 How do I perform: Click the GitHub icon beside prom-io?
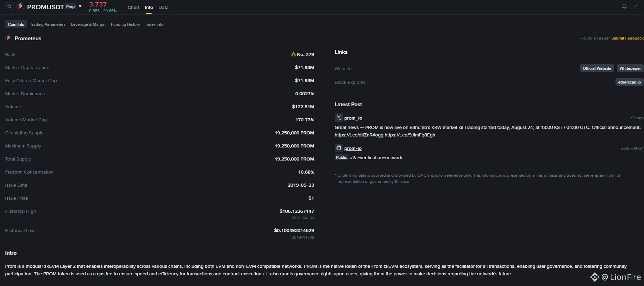pos(338,148)
